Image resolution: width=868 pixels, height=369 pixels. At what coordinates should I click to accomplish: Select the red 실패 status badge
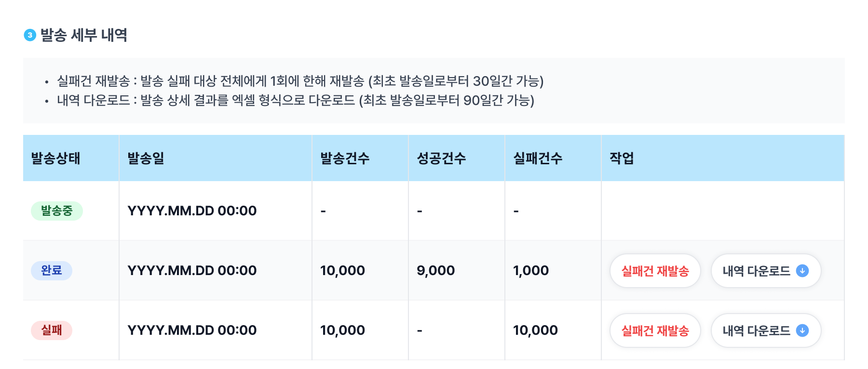[x=52, y=330]
